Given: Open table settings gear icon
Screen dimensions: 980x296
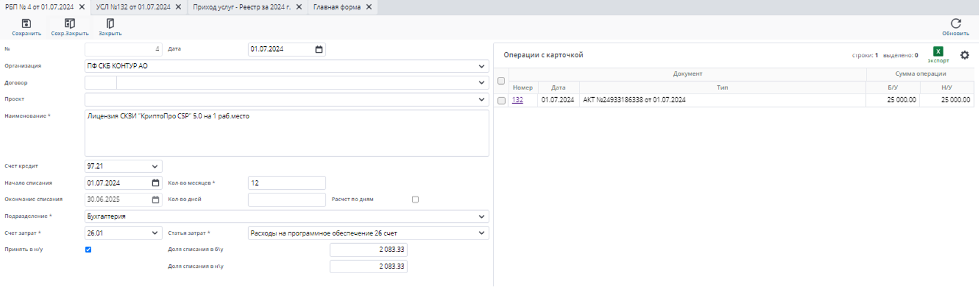Looking at the screenshot, I should coord(964,55).
